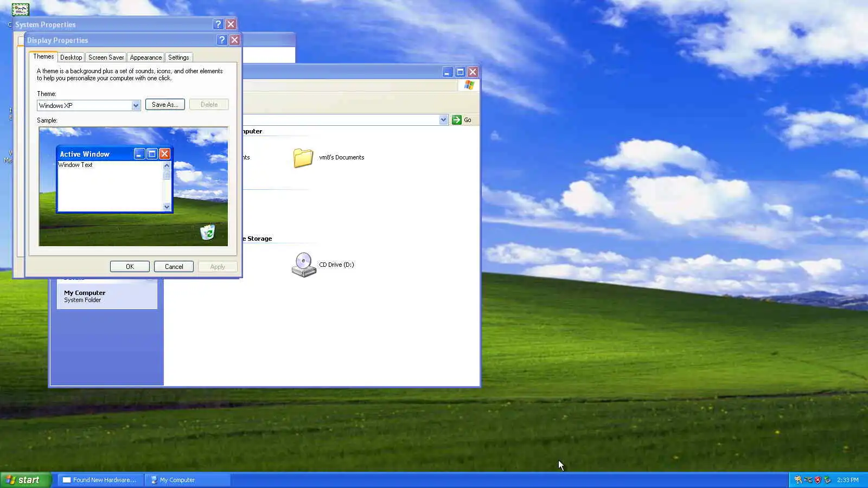Open the Appearance tab
Screen dimensions: 868x488
click(145, 57)
